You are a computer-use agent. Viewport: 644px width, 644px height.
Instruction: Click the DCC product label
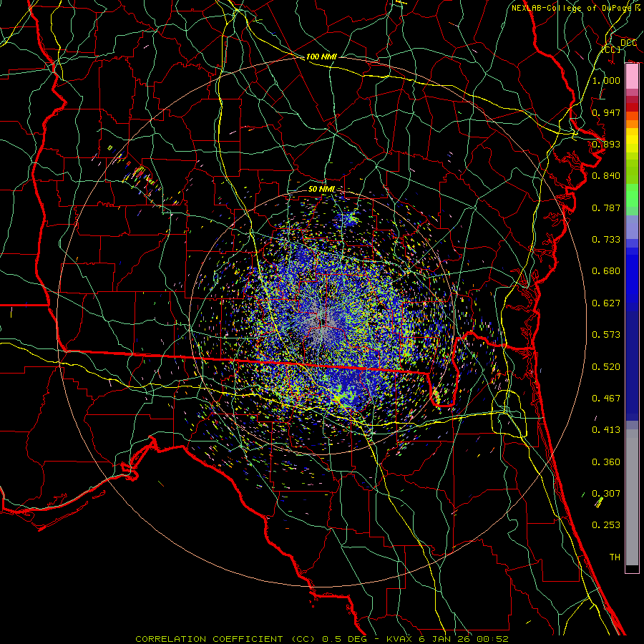[x=628, y=43]
